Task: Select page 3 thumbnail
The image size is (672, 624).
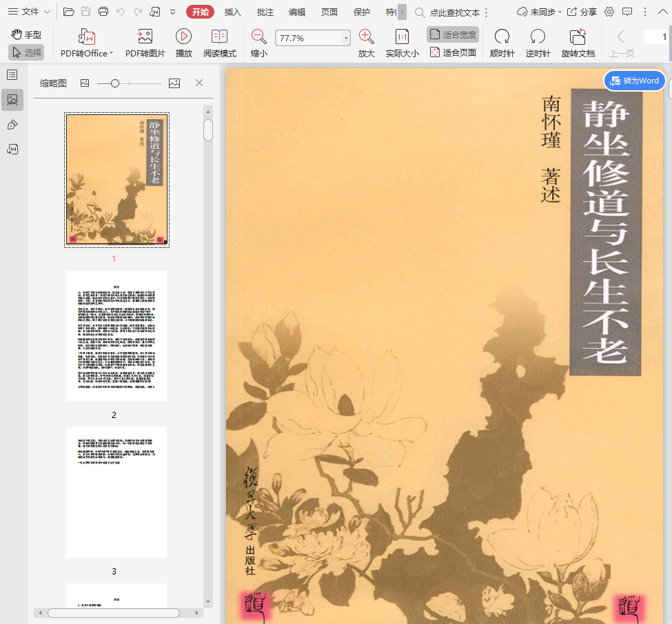Action: point(116,492)
